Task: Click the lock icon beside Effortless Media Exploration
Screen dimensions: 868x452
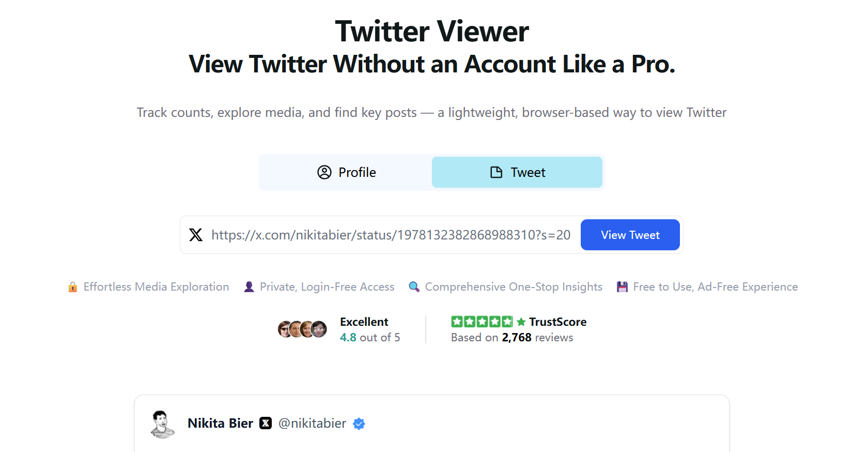Action: pos(73,287)
